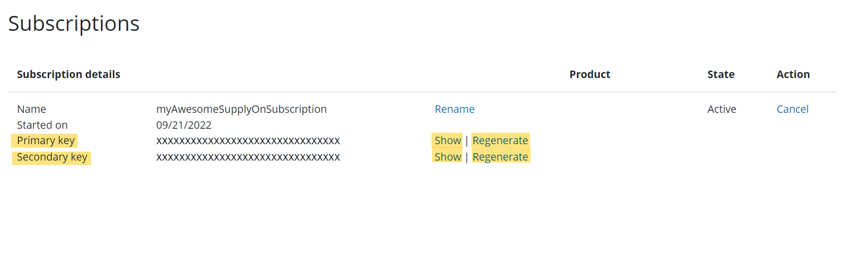Click the start date 09/21/2022
The height and width of the screenshot is (262, 868).
coord(184,125)
